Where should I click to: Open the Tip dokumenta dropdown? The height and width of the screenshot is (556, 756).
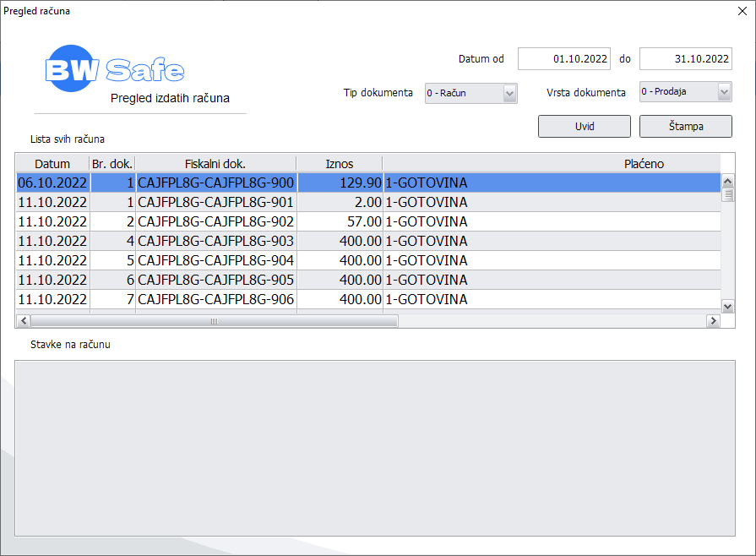[509, 93]
